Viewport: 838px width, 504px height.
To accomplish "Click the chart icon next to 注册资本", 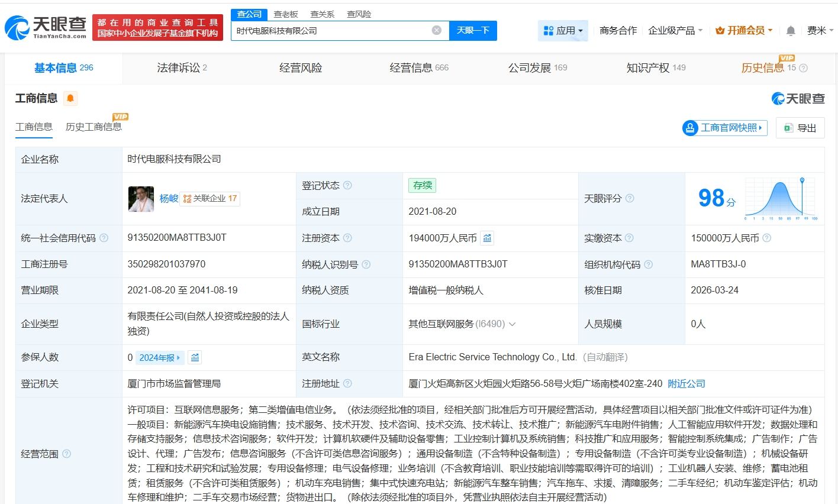I will click(487, 238).
